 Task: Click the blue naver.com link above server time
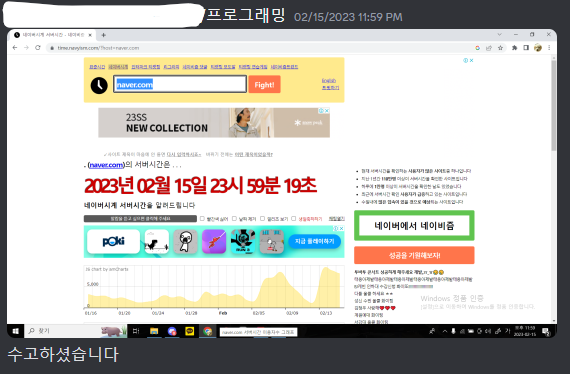click(x=107, y=165)
